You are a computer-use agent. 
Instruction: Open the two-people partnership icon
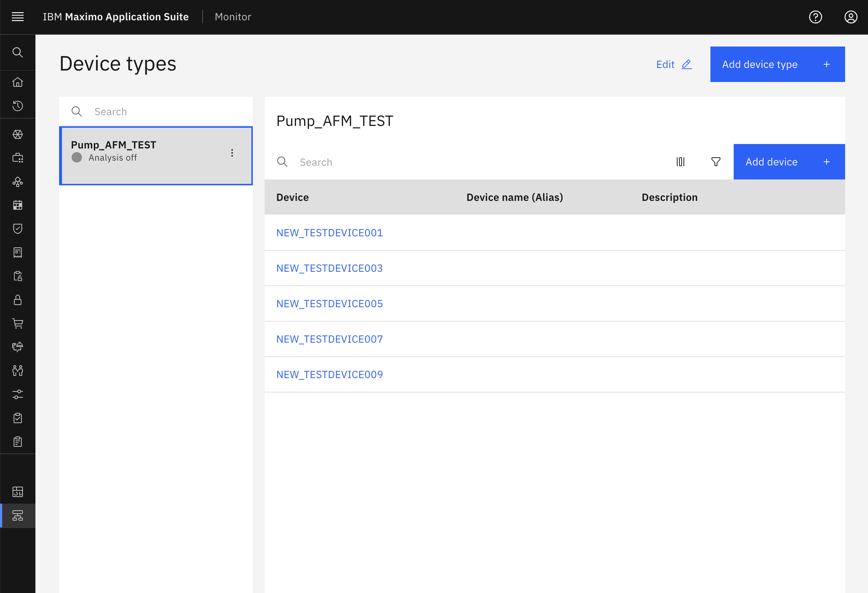pos(18,371)
